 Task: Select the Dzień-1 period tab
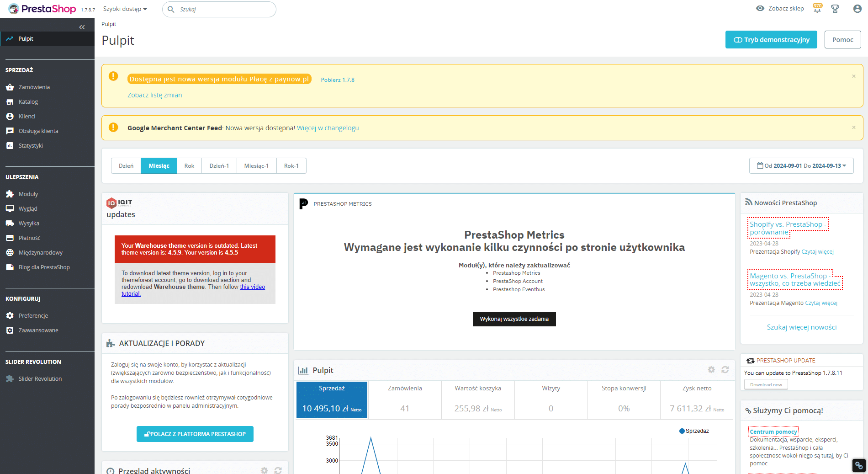219,166
